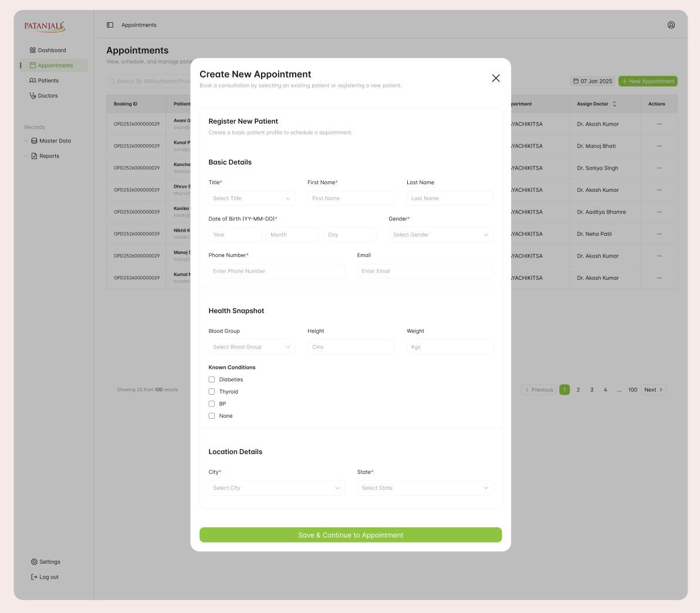Click the Day field
The height and width of the screenshot is (613, 700).
tap(350, 235)
